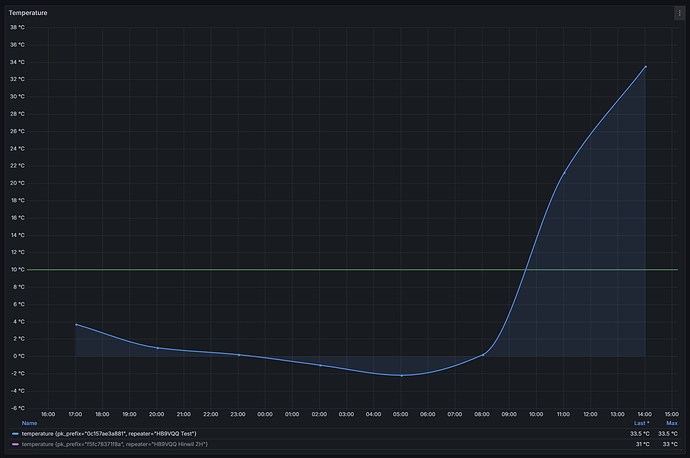Click the purple color swatch for HB9VQQ Hinwil ZH
Viewport: 690px width, 458px height.
14,443
